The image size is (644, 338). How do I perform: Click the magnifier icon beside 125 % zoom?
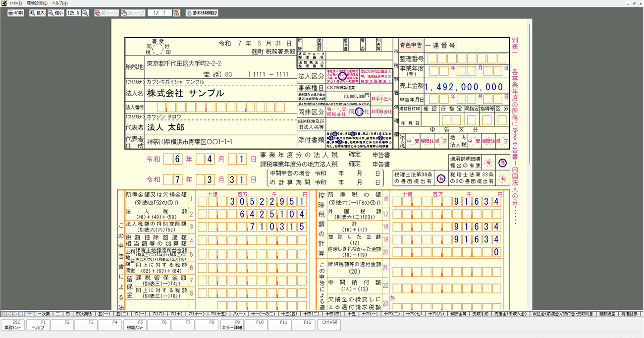tap(85, 13)
